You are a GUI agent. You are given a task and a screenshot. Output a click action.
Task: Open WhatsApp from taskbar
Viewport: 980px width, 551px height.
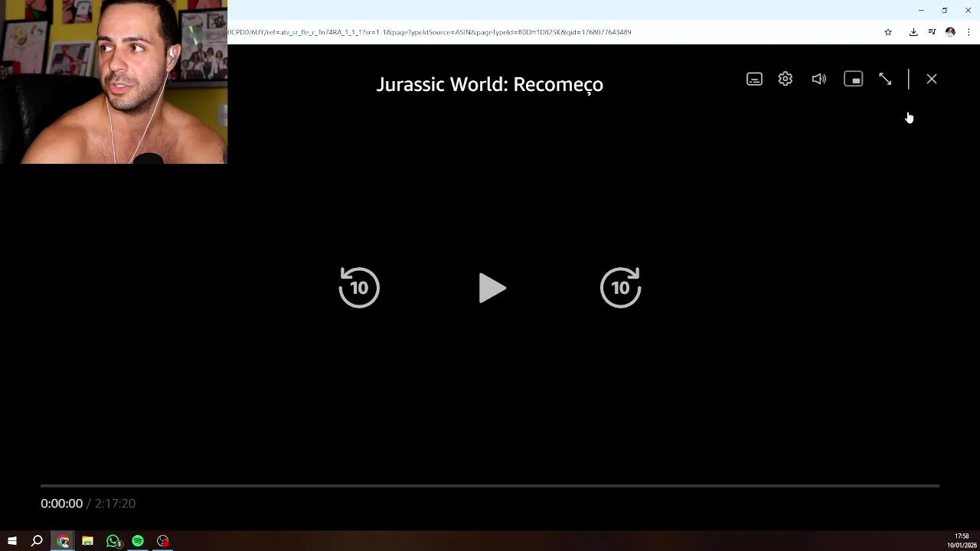(x=113, y=541)
